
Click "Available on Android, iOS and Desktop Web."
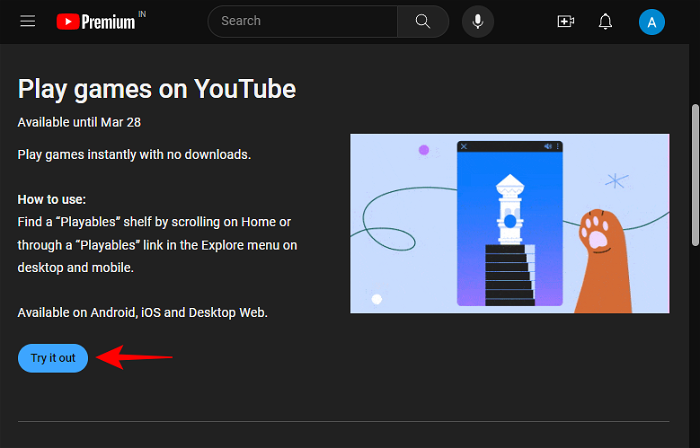coord(142,312)
